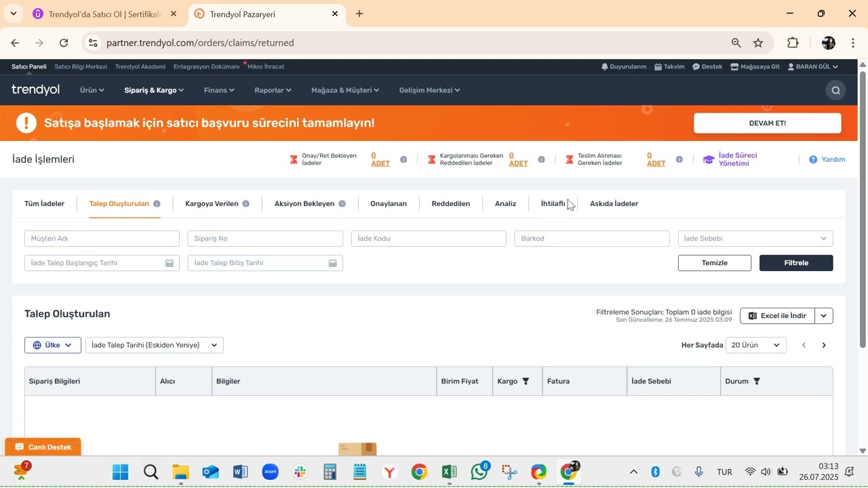Open Zoom from the taskbar

coord(270,472)
